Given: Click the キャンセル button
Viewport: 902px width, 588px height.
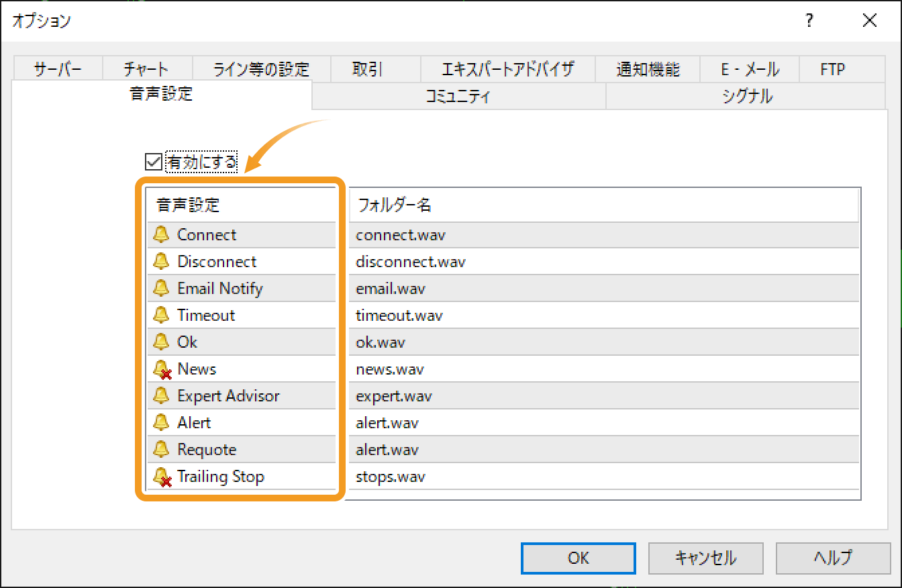Looking at the screenshot, I should [x=705, y=558].
